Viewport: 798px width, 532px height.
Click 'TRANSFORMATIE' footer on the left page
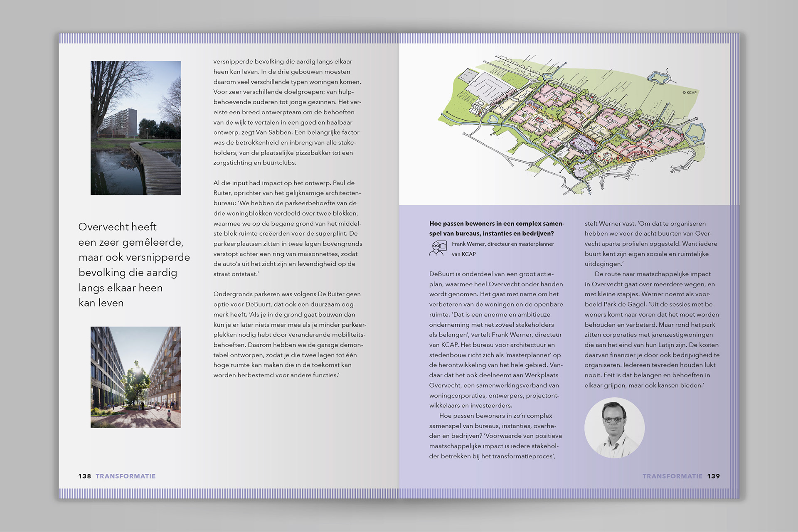coord(126,476)
